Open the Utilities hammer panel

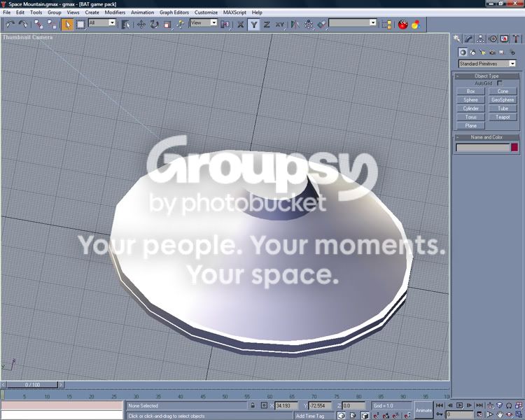pyautogui.click(x=516, y=39)
